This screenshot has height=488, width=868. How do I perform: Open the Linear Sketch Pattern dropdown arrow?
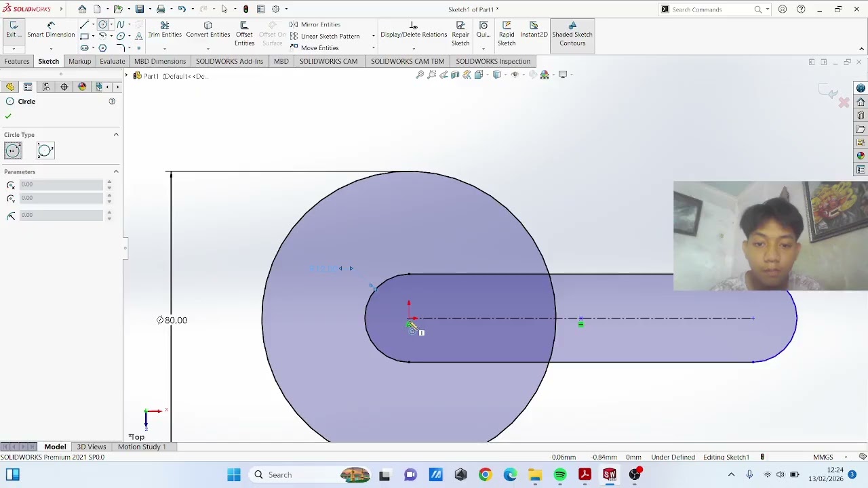tap(374, 36)
